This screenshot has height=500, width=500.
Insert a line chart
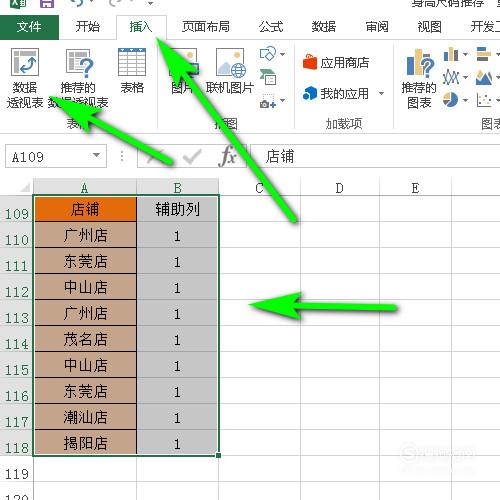(x=451, y=77)
